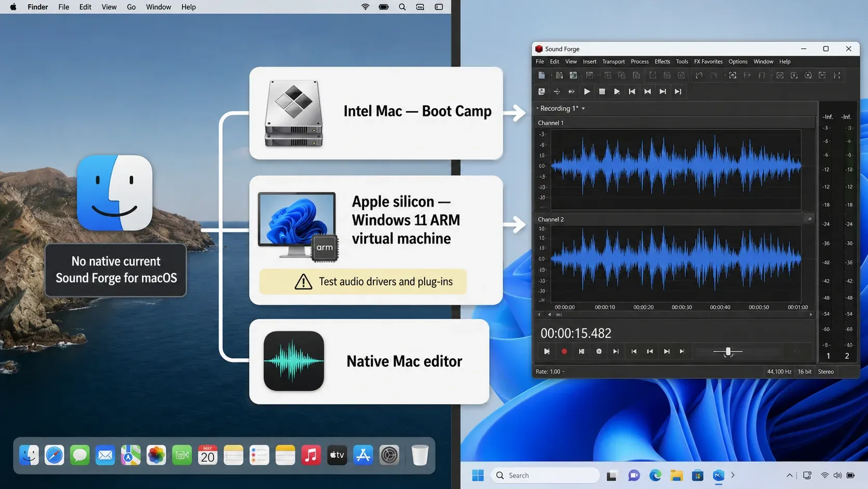Open the Trash in the dock
The width and height of the screenshot is (868, 489).
tap(420, 455)
